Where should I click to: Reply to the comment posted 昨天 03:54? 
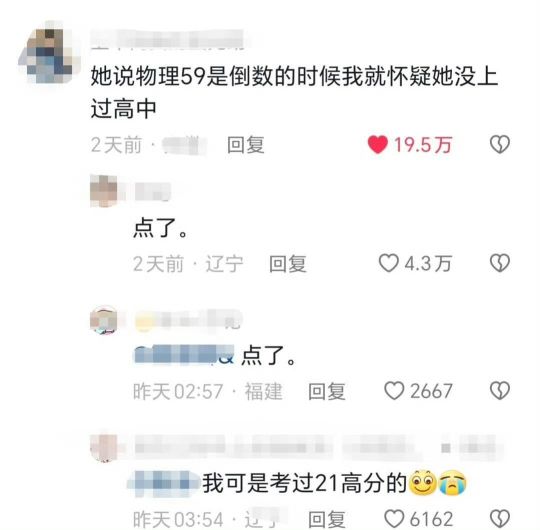(x=326, y=519)
